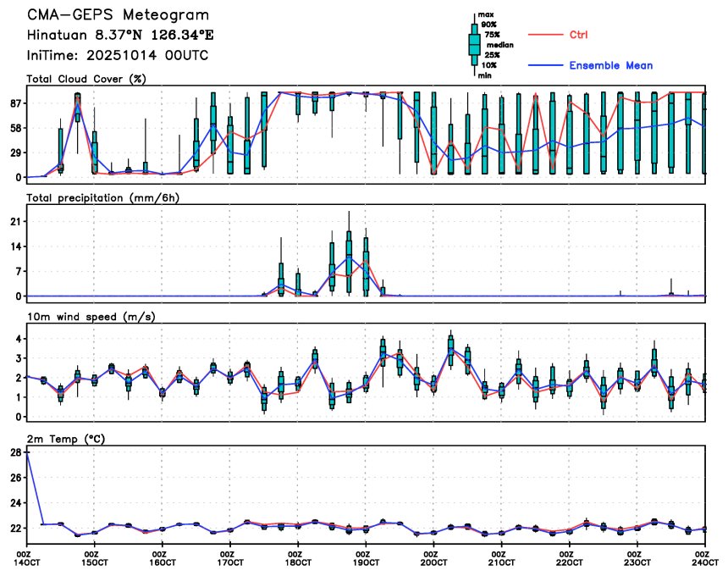Click the "25%" legend label
Viewport: 728px width, 576px height.
(492, 55)
